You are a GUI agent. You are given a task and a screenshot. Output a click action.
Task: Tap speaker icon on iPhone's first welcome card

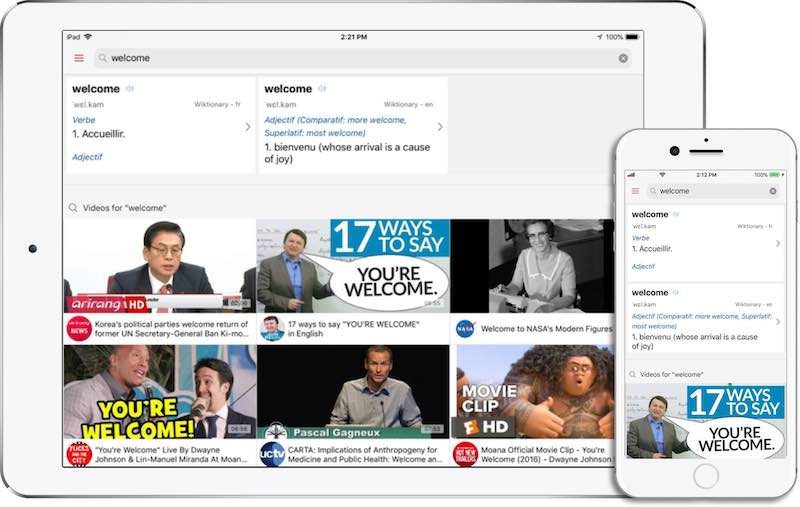point(676,214)
